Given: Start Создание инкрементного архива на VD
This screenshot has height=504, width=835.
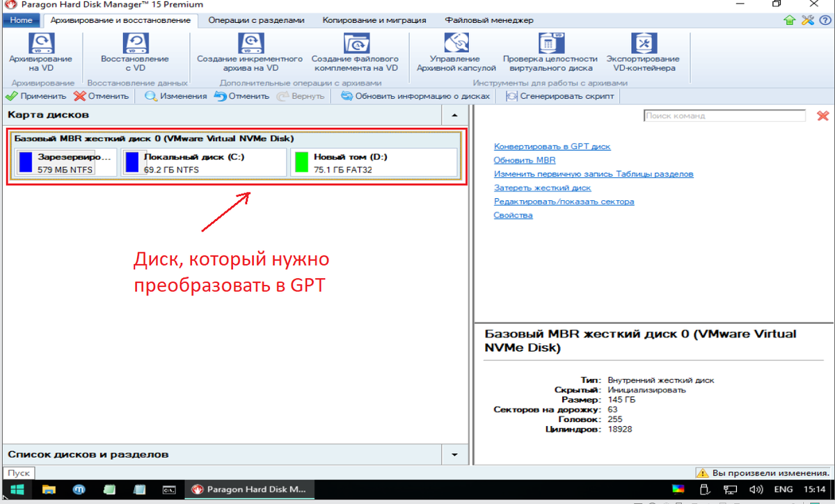Looking at the screenshot, I should pos(250,53).
